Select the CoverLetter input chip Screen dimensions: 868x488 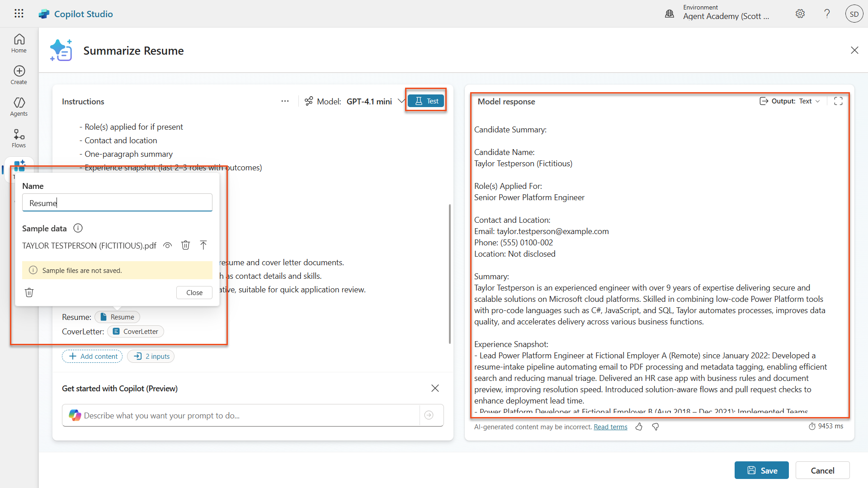tap(136, 332)
